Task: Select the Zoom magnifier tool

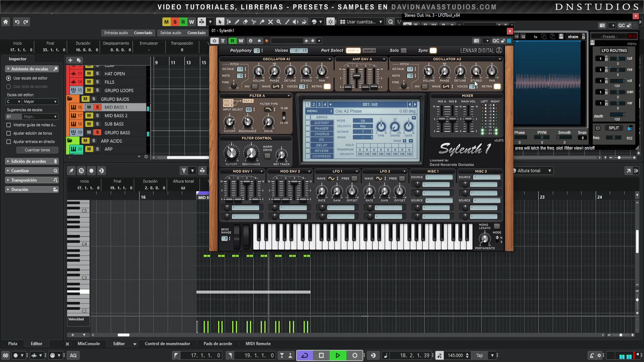Action: (x=279, y=22)
